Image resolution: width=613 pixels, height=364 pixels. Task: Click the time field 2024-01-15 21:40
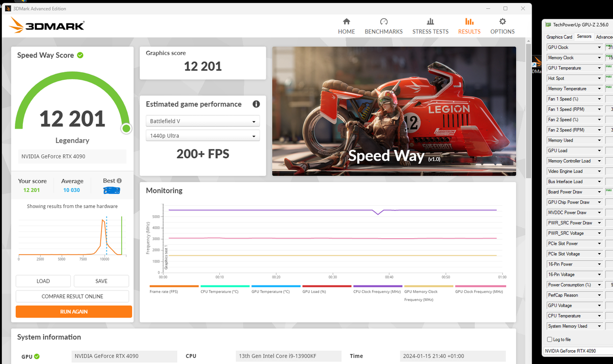[x=453, y=356]
